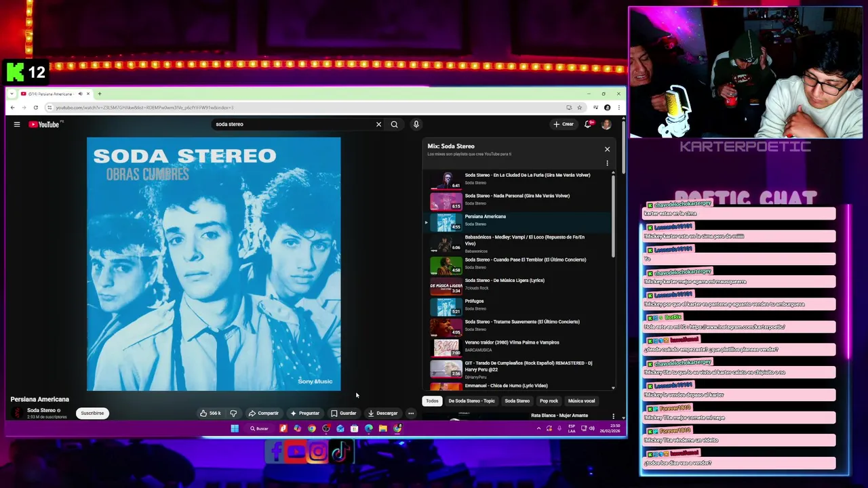Screen dimensions: 868x488
Task: Reload the YouTube page
Action: [x=37, y=107]
